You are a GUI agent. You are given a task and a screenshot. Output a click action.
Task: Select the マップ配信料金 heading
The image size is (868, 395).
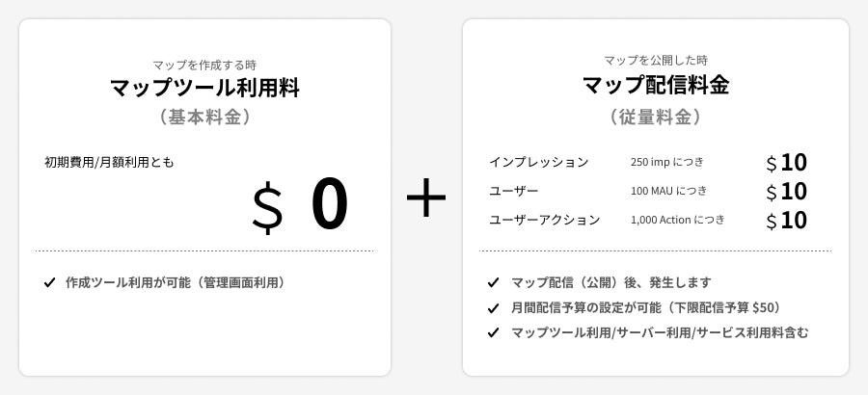point(655,86)
